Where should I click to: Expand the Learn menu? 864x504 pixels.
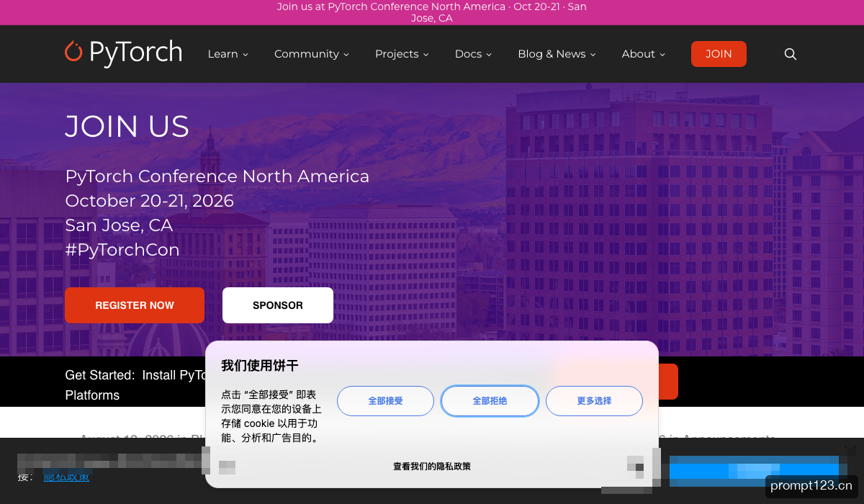(228, 54)
